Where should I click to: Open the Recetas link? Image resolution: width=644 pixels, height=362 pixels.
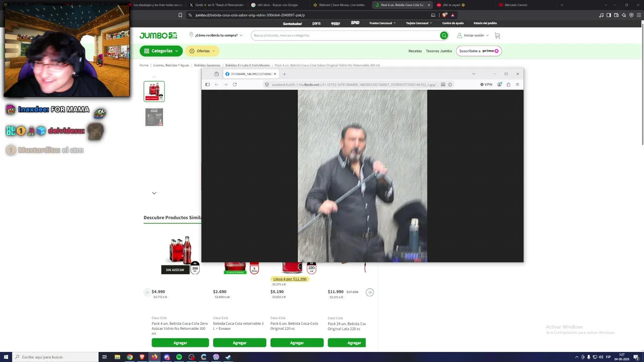point(415,51)
